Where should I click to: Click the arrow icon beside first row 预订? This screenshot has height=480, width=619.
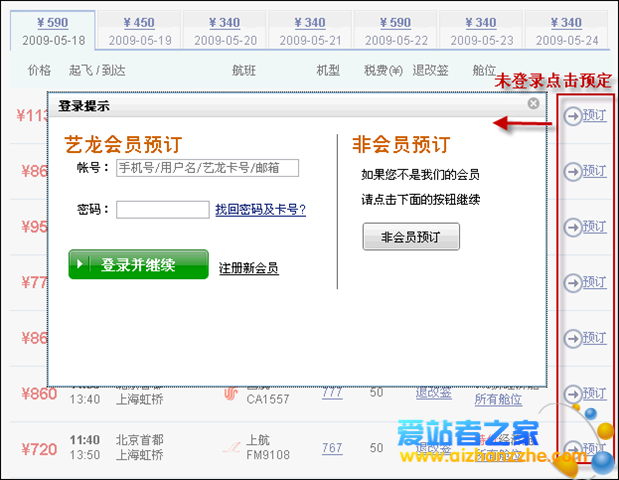point(572,116)
